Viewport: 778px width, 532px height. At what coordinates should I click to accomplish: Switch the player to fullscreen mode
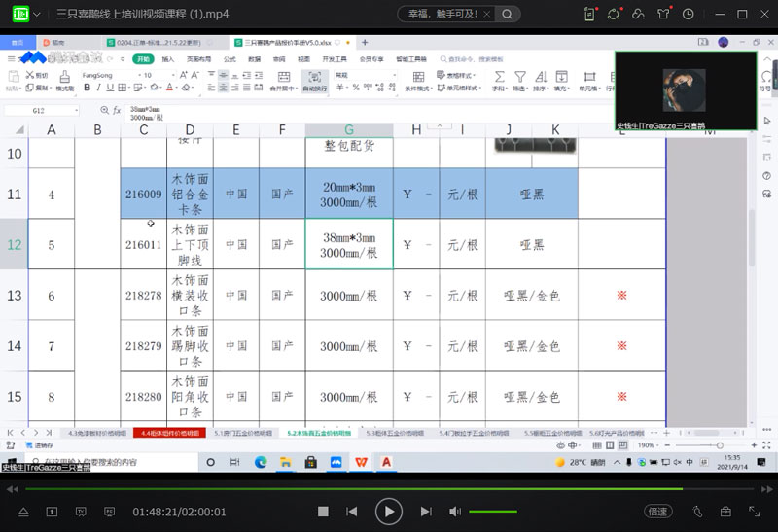point(755,512)
